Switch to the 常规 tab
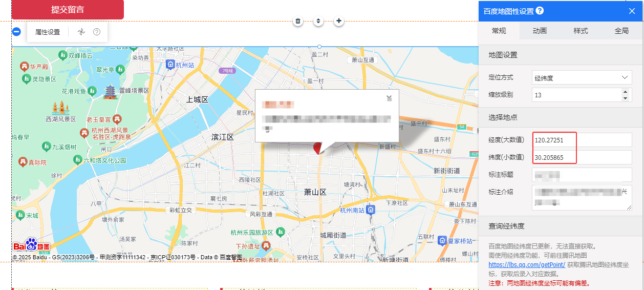Viewport: 644px width, 290px height. point(499,31)
